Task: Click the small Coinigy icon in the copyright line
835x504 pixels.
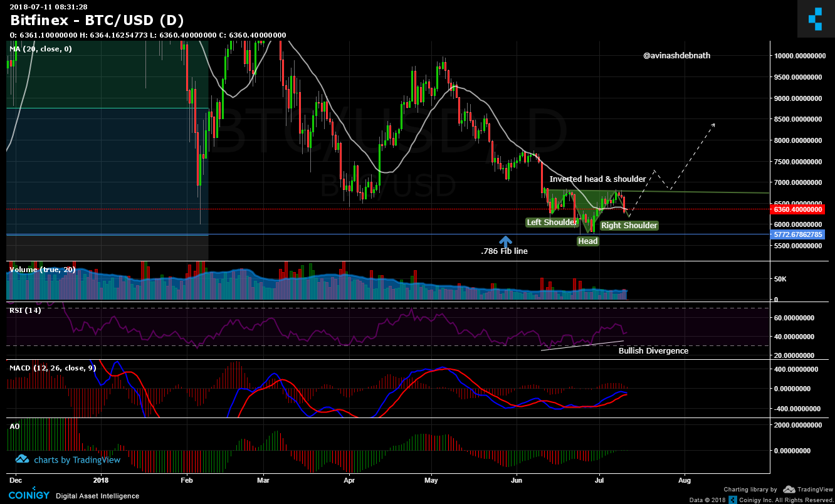Action: (x=732, y=500)
